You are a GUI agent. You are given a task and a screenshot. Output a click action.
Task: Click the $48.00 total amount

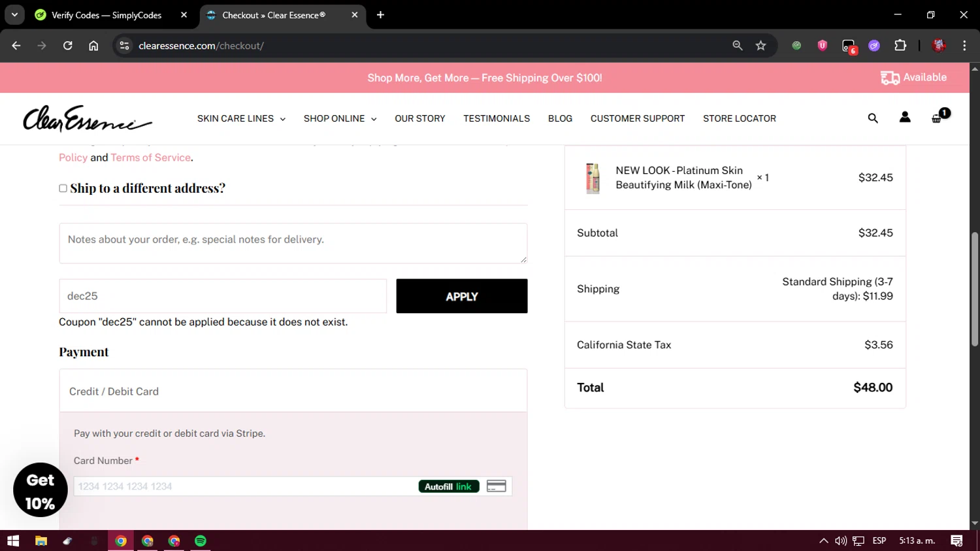tap(873, 388)
